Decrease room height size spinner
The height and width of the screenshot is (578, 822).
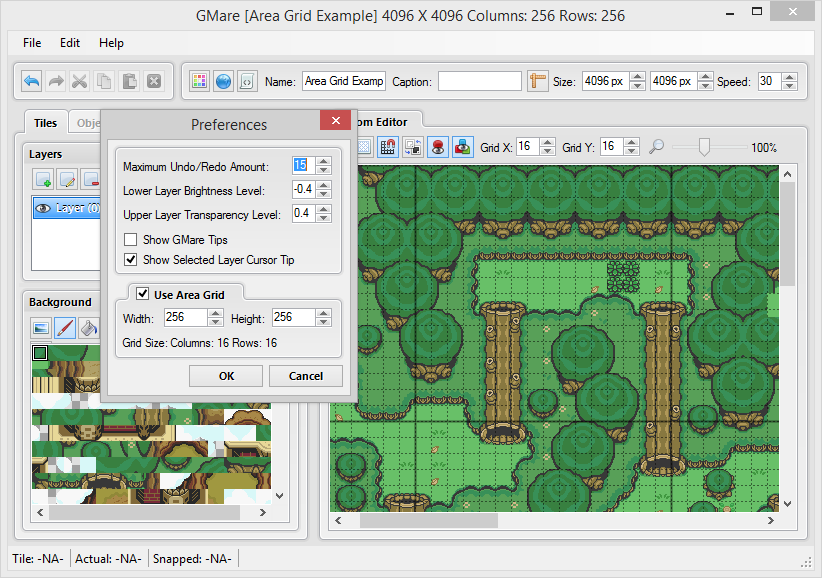[706, 85]
